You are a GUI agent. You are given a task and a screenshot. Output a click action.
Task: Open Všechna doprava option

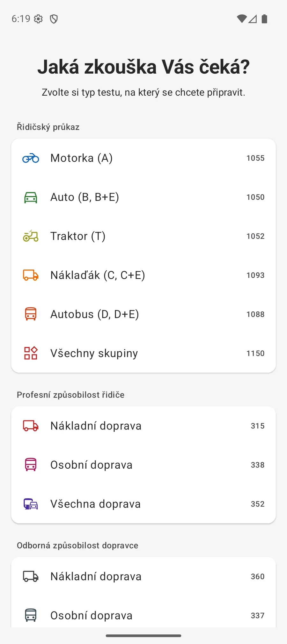tap(143, 504)
